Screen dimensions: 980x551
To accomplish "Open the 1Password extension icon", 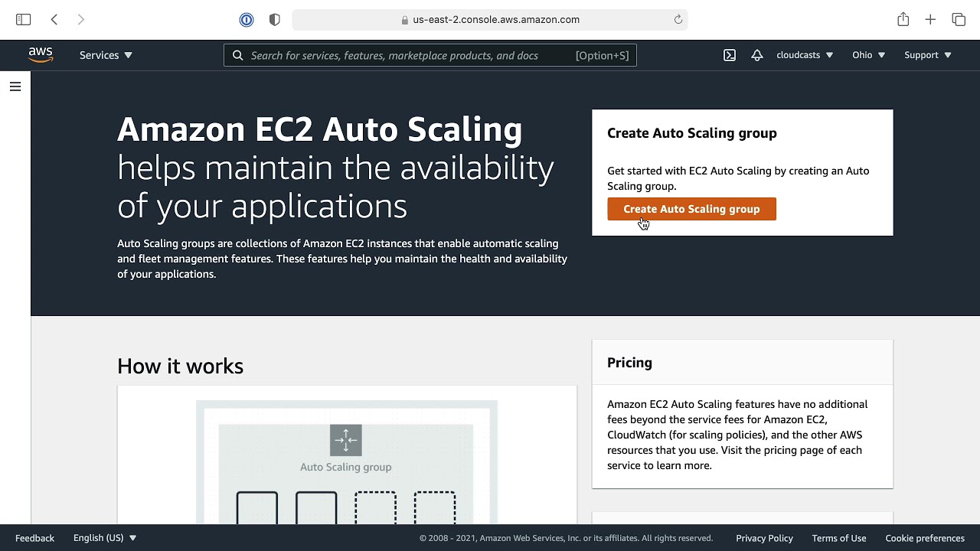I will coord(247,20).
